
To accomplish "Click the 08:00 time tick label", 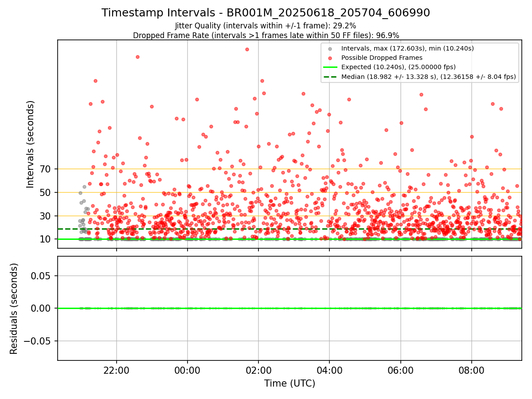I will (472, 370).
